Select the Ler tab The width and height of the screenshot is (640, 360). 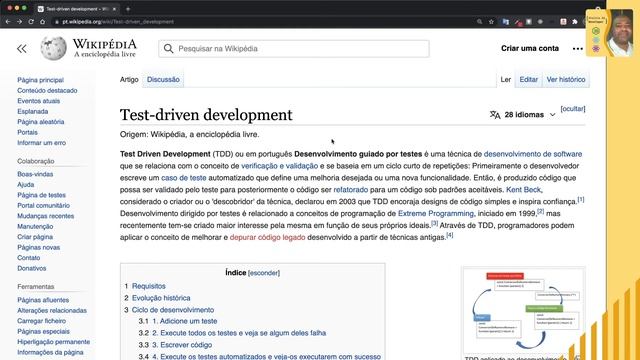pos(506,80)
